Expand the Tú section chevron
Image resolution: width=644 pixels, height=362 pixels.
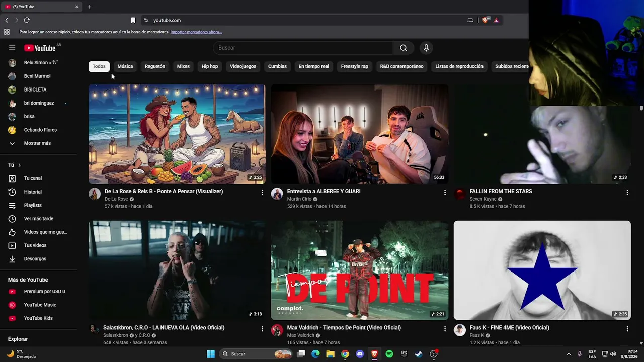click(x=20, y=165)
